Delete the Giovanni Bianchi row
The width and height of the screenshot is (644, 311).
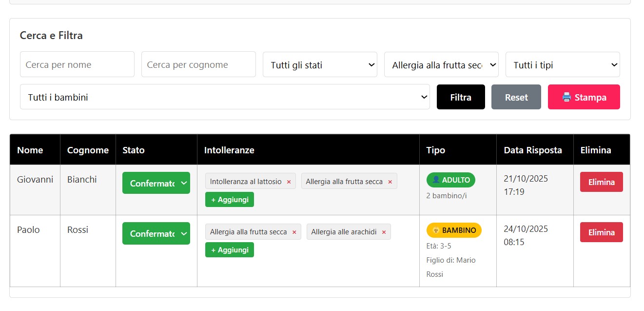[x=601, y=182]
